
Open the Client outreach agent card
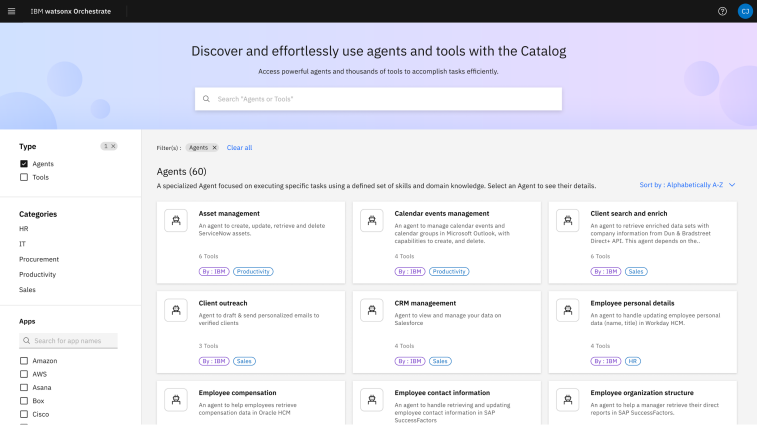[x=250, y=330]
